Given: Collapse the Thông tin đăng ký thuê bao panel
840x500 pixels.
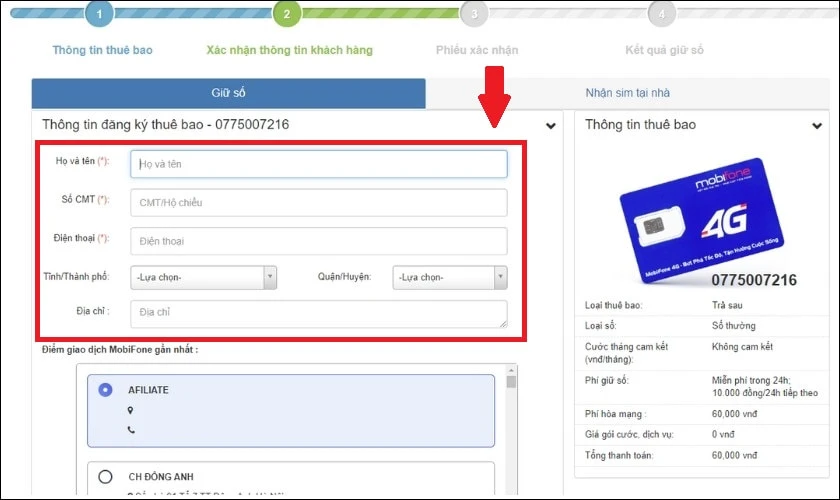Looking at the screenshot, I should pos(551,126).
